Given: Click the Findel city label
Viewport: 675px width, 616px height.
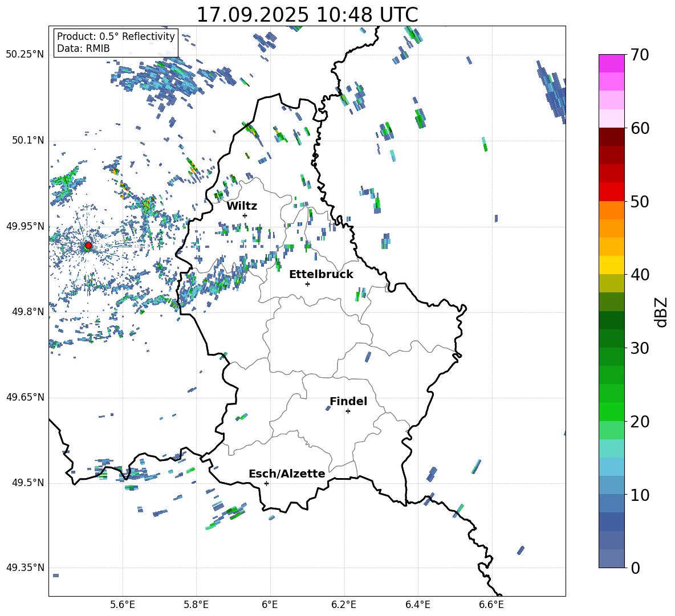Looking at the screenshot, I should pyautogui.click(x=348, y=401).
